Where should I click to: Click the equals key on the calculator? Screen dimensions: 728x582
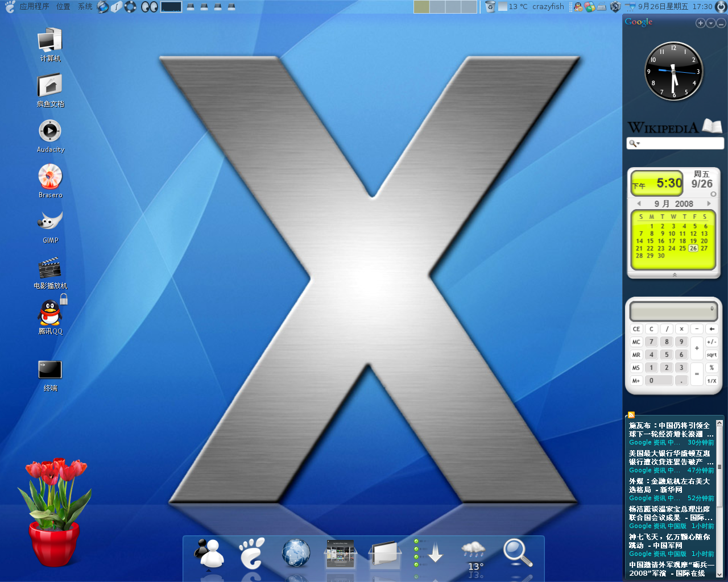tap(697, 374)
